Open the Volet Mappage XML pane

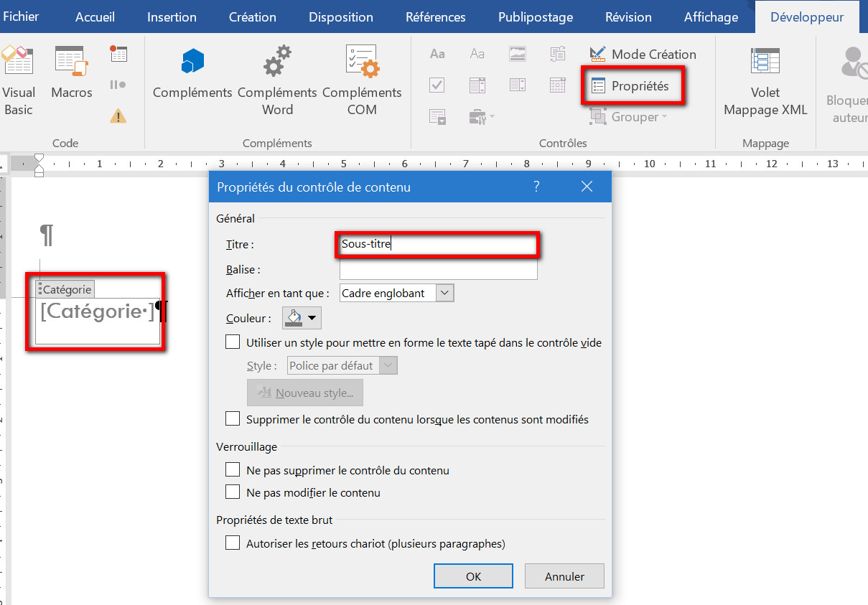pos(765,79)
